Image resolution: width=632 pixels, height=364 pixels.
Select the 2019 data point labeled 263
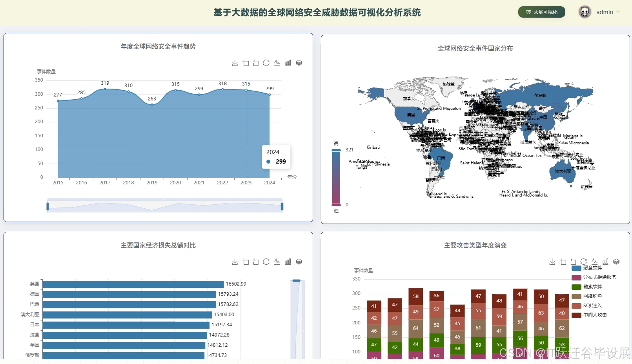coord(152,104)
